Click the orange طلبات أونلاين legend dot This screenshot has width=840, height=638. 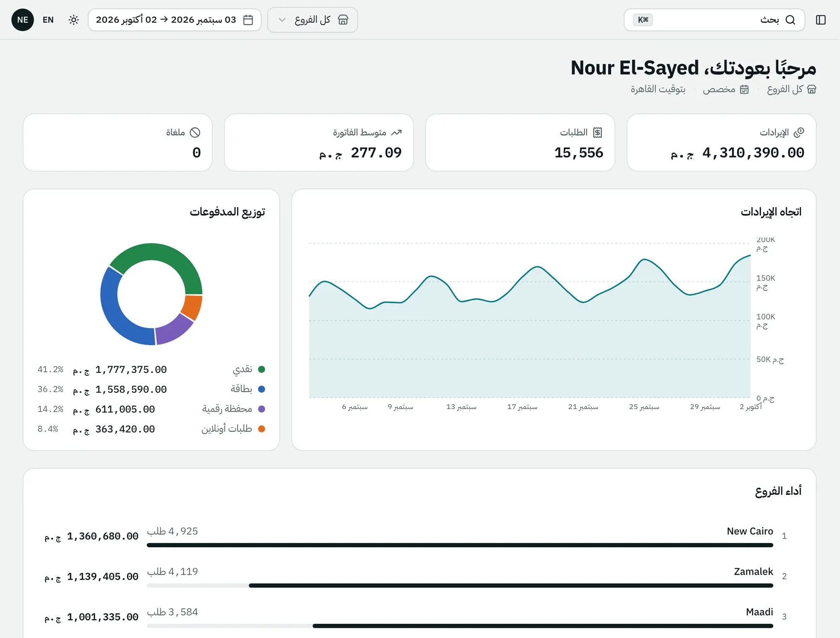tap(261, 429)
